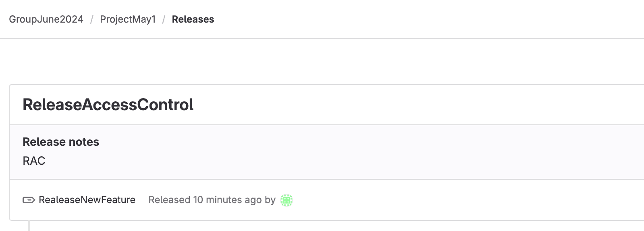The height and width of the screenshot is (231, 644).
Task: Go to the GroupJune2024 group breadcrumb
Action: click(46, 19)
